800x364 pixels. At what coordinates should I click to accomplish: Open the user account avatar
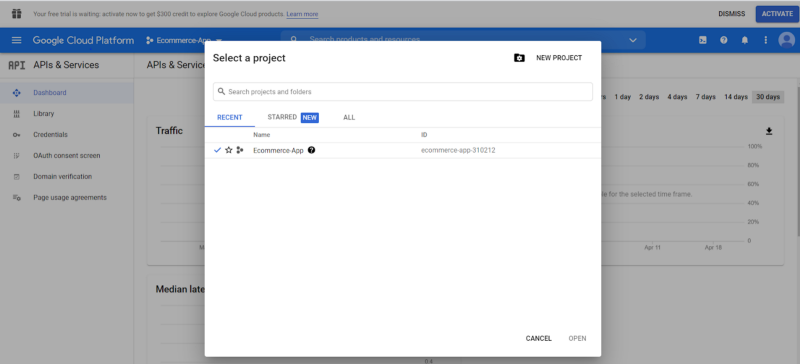pos(786,40)
